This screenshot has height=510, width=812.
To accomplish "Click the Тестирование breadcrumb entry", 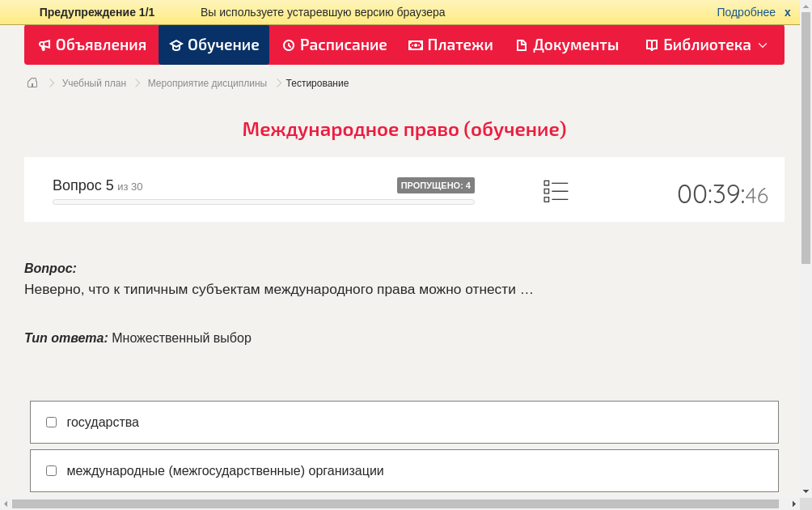I will click(x=316, y=83).
